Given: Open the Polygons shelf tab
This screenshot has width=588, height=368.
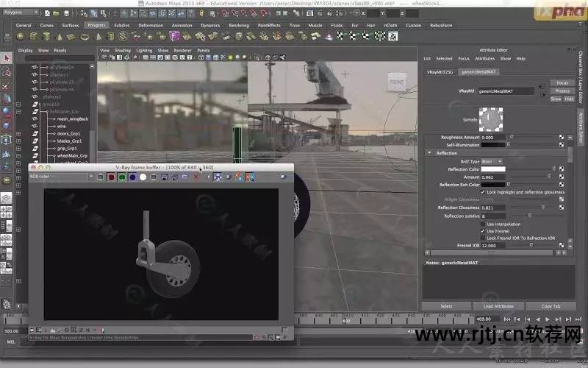Looking at the screenshot, I should pos(96,25).
